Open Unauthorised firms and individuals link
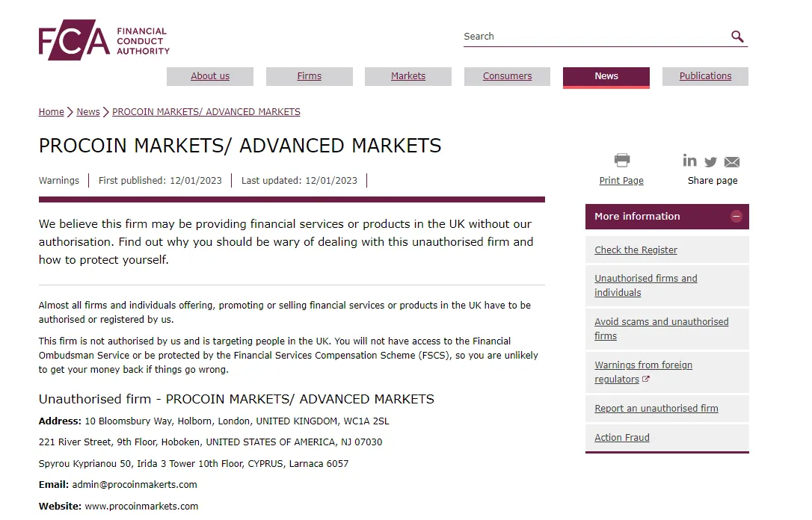The width and height of the screenshot is (812, 520). tap(646, 285)
